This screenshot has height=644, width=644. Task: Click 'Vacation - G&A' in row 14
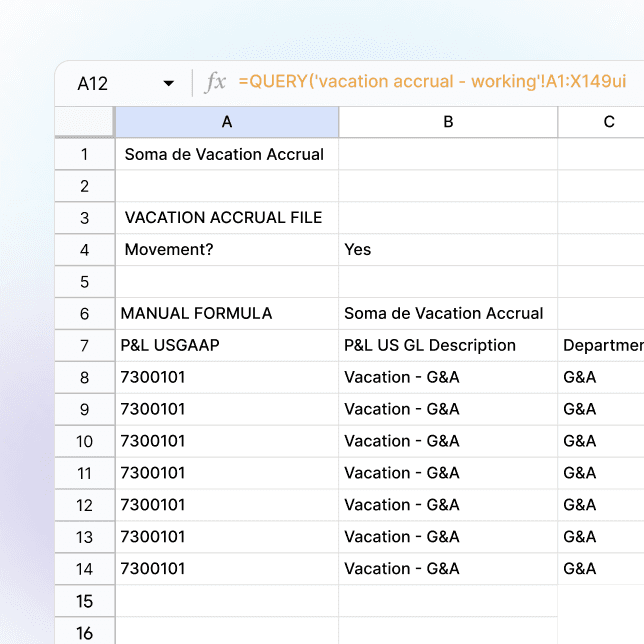448,569
